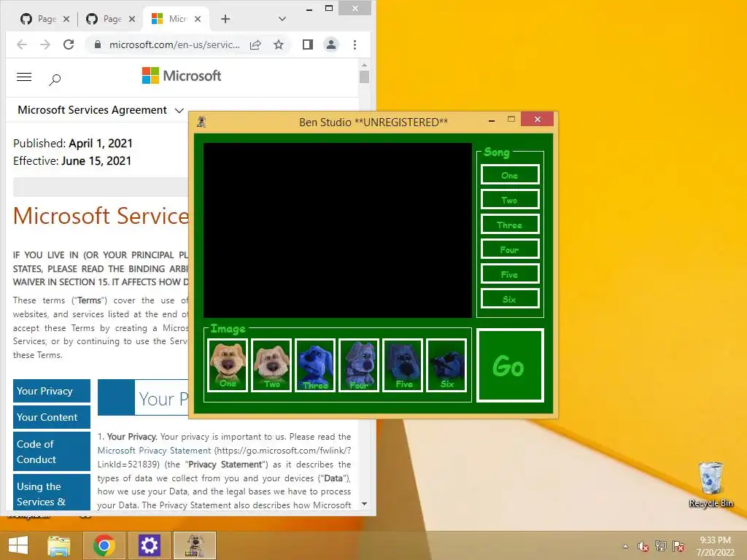Click the Chrome taskbar icon
The image size is (747, 560).
point(104,545)
